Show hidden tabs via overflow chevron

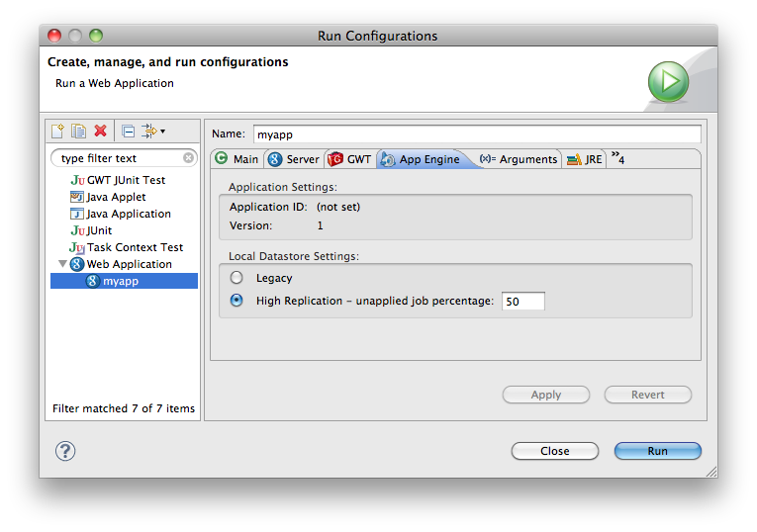(617, 158)
